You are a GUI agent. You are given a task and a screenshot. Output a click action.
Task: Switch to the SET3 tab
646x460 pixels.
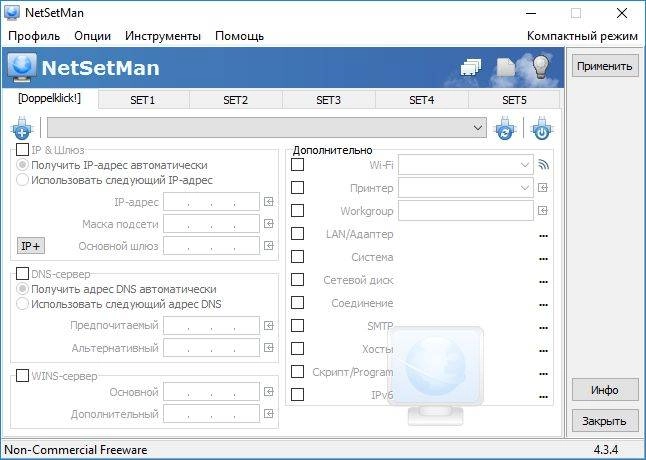click(x=328, y=100)
